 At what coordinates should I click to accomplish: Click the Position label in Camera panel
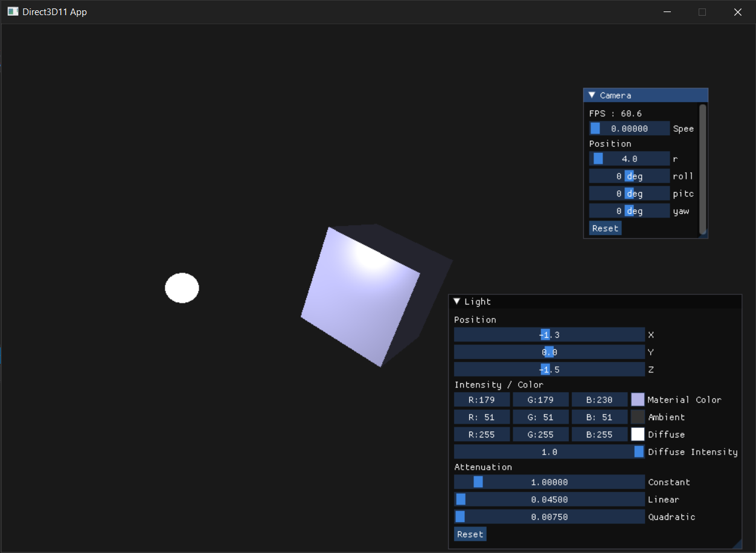click(x=610, y=144)
